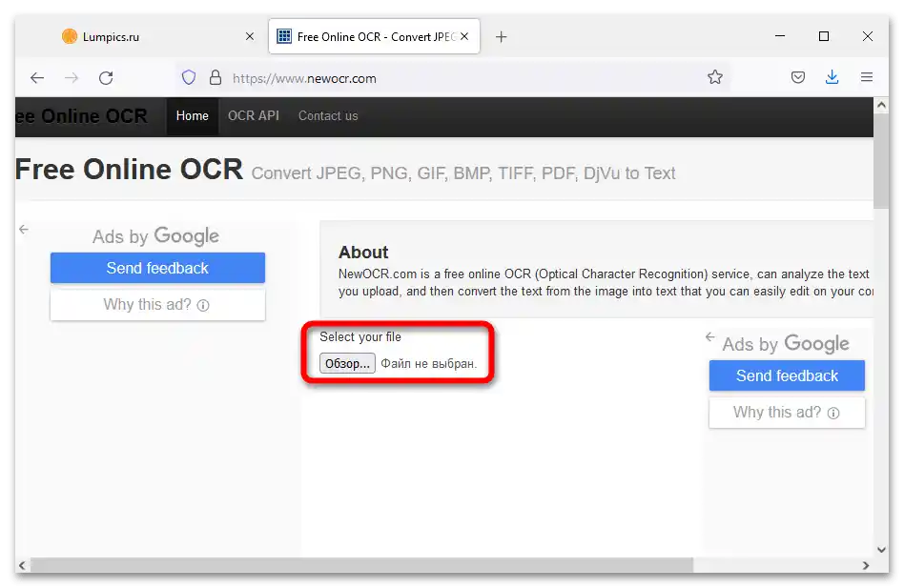
Task: Go back with the browser back arrow
Action: tap(37, 78)
